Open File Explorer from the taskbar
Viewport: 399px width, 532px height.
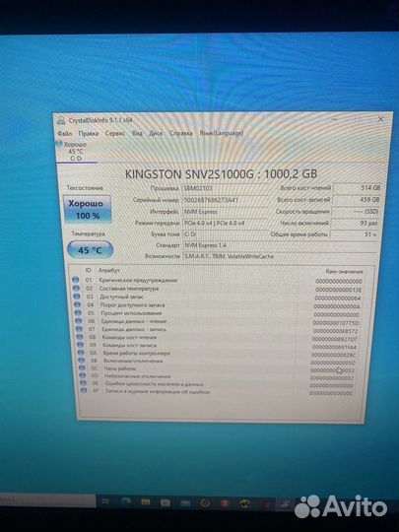tap(146, 502)
